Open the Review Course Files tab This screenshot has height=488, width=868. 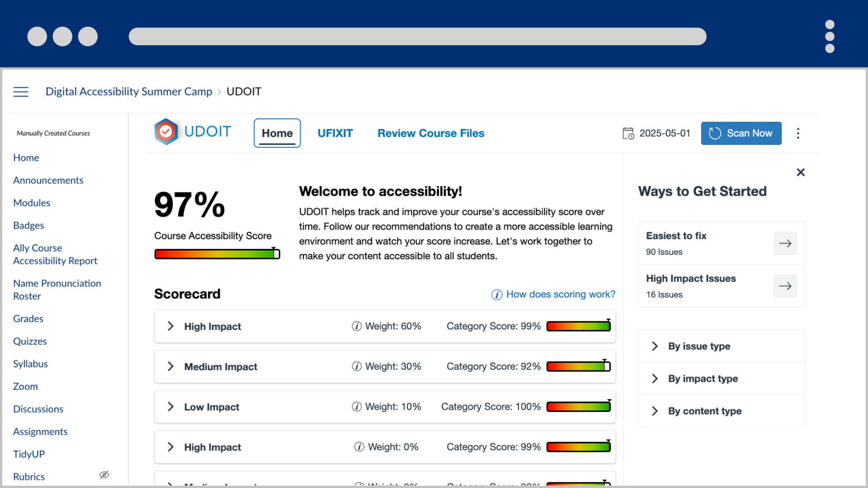click(431, 133)
